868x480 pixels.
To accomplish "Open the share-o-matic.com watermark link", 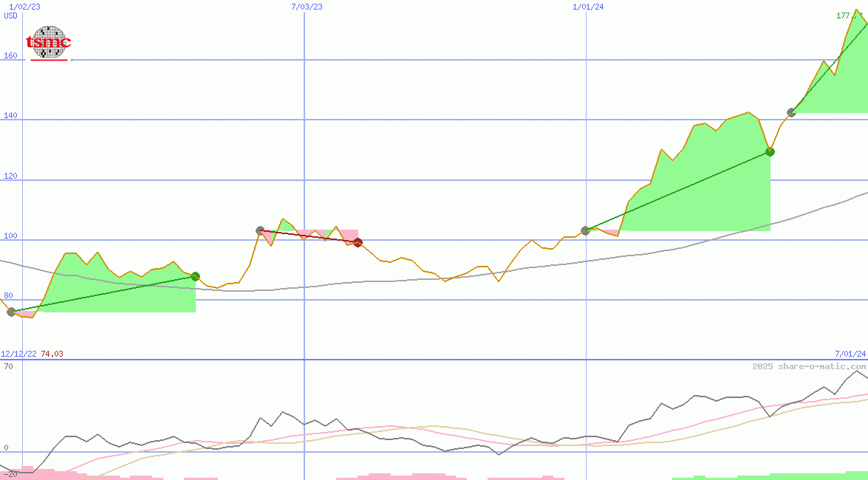I will point(809,366).
